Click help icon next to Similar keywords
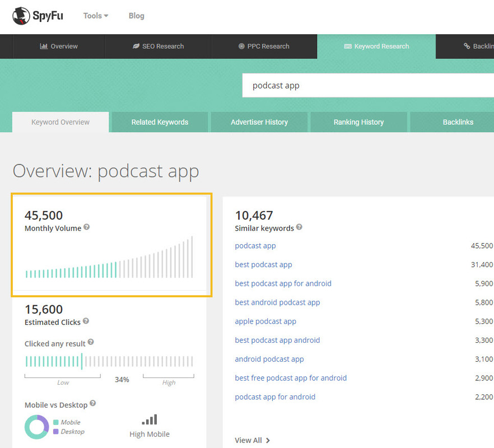494x448 pixels. click(299, 227)
